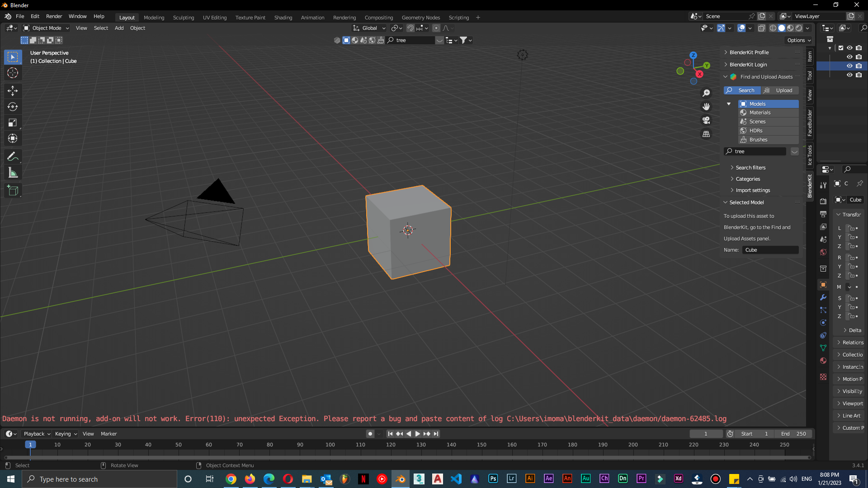Toggle auto keying record button
868x488 pixels.
click(370, 434)
